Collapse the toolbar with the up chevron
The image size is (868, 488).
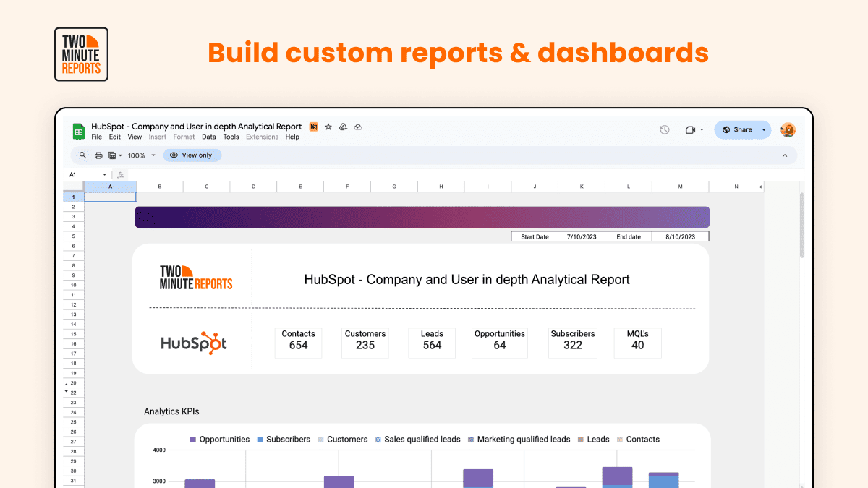(x=785, y=155)
